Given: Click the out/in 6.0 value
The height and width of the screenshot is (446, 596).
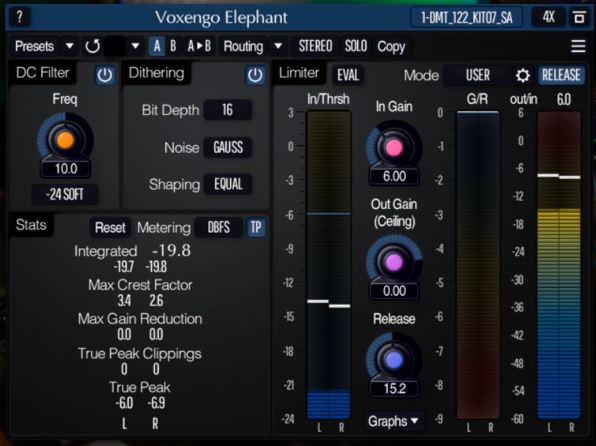Looking at the screenshot, I should [x=563, y=100].
